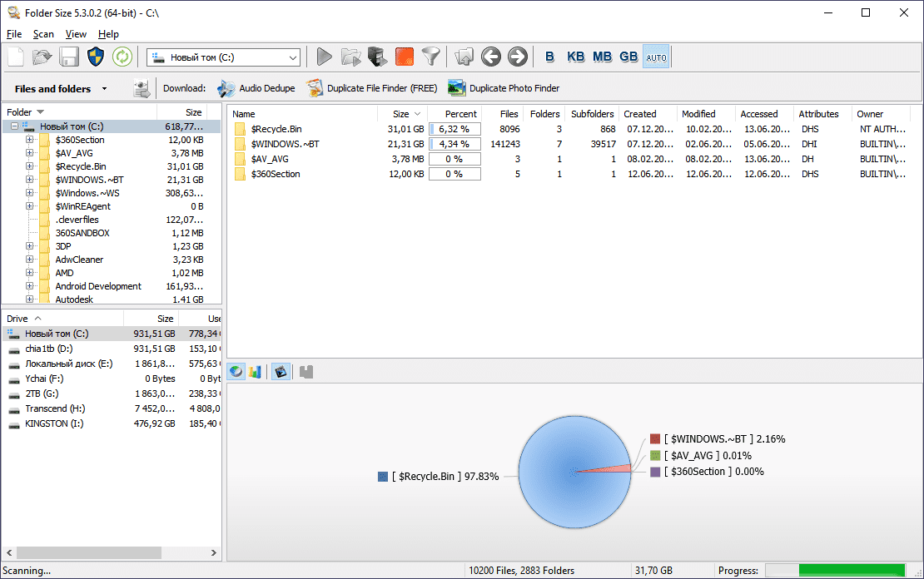Screen dimensions: 924x579
Task: Refresh the scan with the green refresh icon
Action: (x=122, y=57)
